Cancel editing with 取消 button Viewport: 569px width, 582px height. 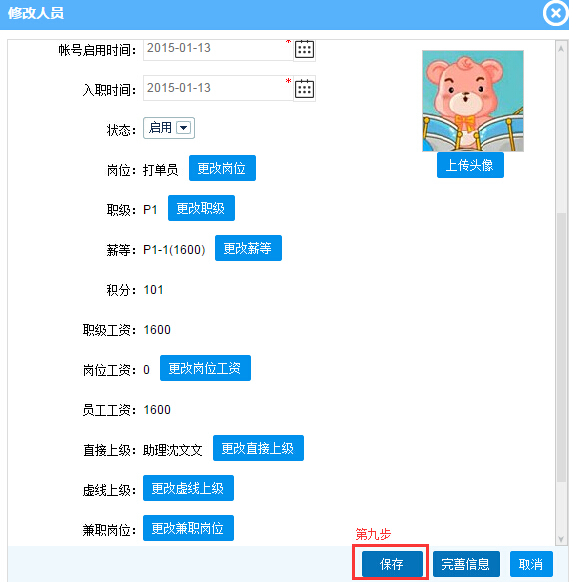(x=531, y=564)
